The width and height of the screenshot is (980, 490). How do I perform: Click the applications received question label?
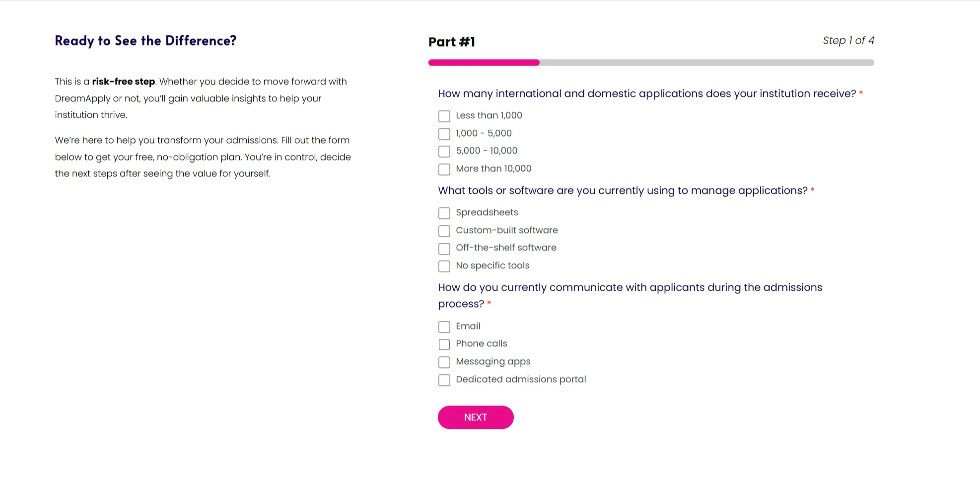click(646, 93)
